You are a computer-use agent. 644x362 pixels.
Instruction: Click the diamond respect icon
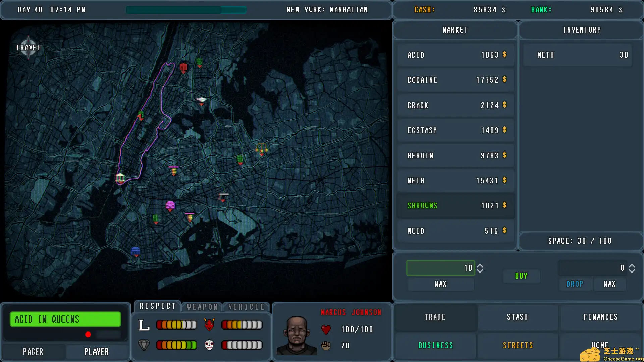point(145,345)
